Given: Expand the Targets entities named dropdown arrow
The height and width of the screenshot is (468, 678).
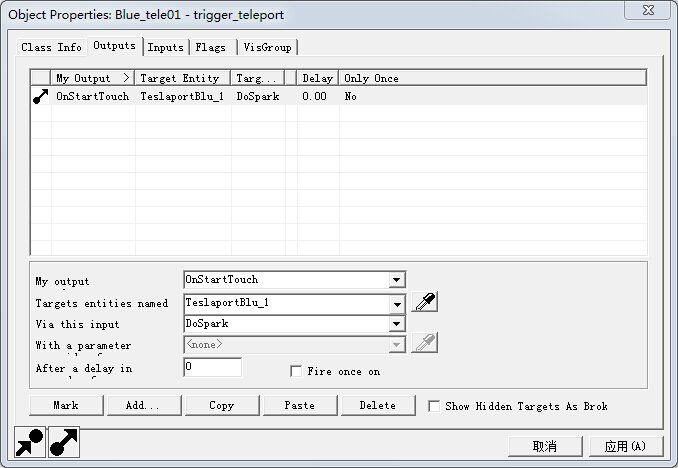Looking at the screenshot, I should point(396,305).
